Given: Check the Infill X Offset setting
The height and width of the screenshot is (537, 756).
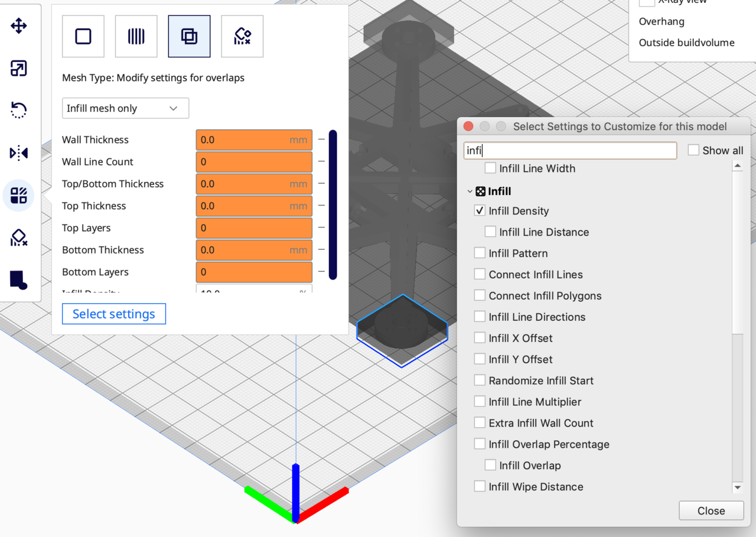Looking at the screenshot, I should (480, 339).
